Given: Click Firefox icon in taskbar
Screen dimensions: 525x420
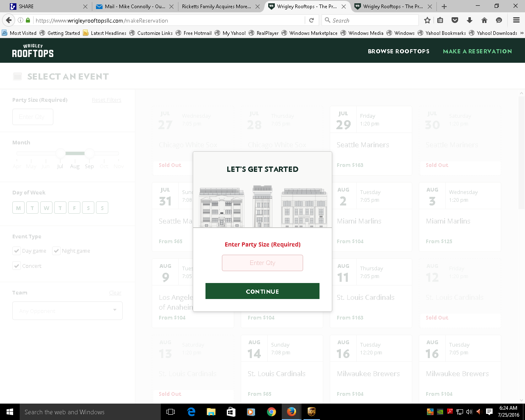Looking at the screenshot, I should click(292, 412).
